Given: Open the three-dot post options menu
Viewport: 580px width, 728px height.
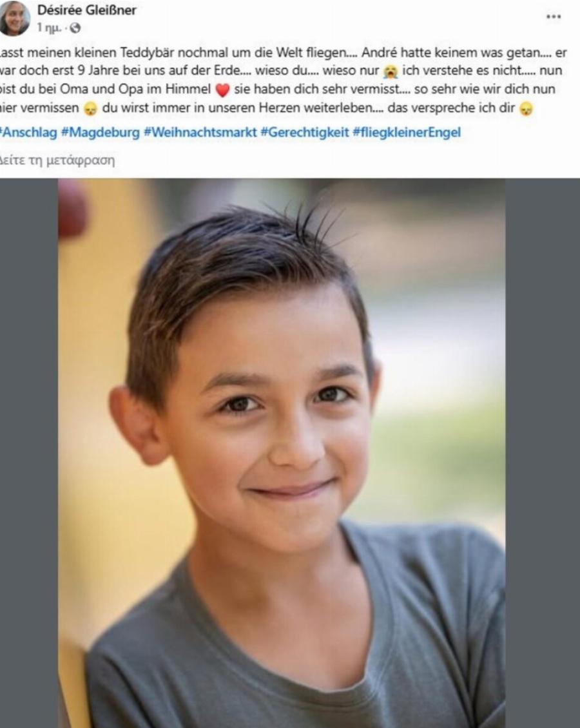Looking at the screenshot, I should tap(553, 16).
